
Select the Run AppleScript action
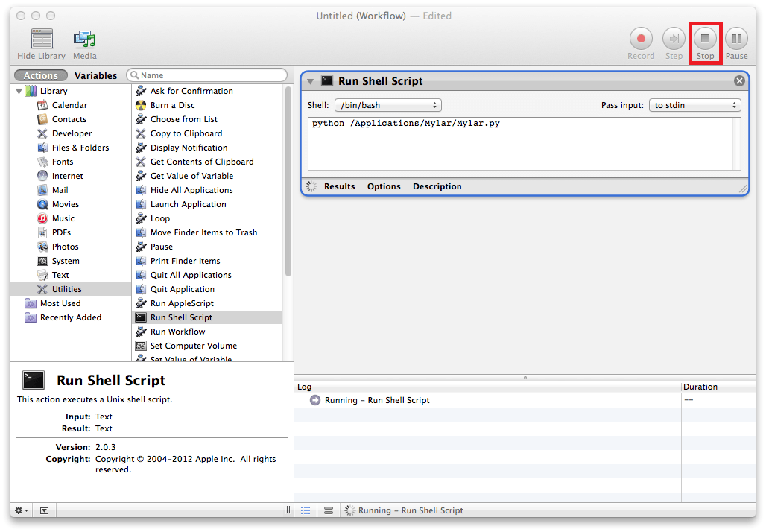(x=182, y=303)
